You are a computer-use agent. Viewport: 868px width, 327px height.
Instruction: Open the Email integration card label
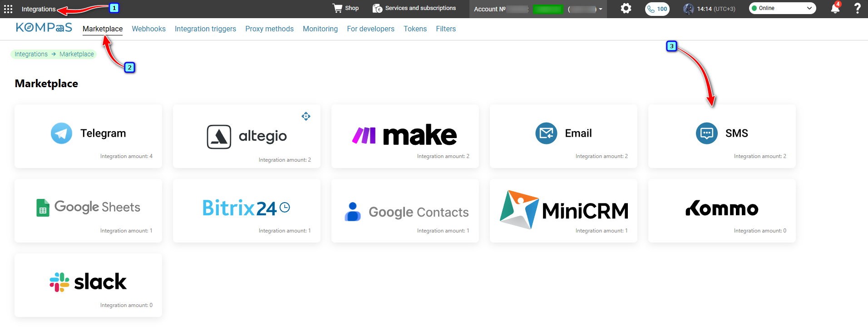tap(578, 133)
